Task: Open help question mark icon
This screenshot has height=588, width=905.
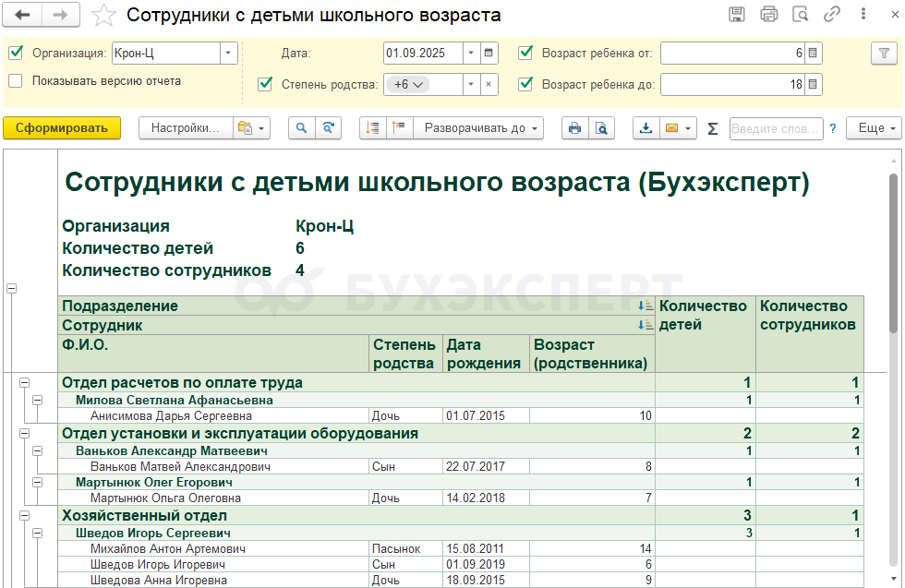Action: [833, 128]
